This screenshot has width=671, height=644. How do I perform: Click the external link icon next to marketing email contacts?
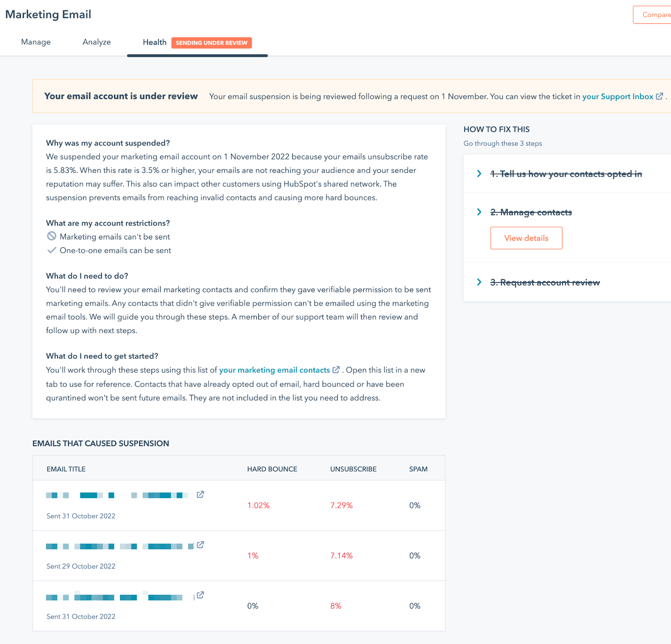pos(336,370)
